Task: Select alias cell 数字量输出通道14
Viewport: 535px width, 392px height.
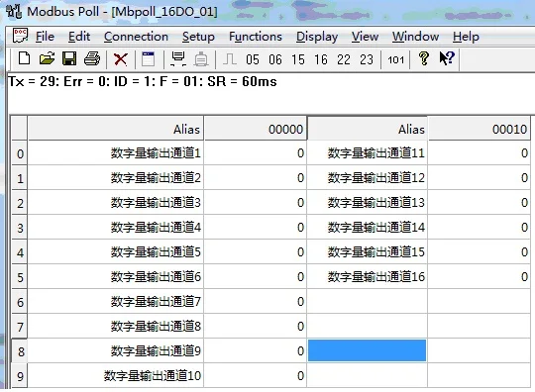Action: pos(368,227)
